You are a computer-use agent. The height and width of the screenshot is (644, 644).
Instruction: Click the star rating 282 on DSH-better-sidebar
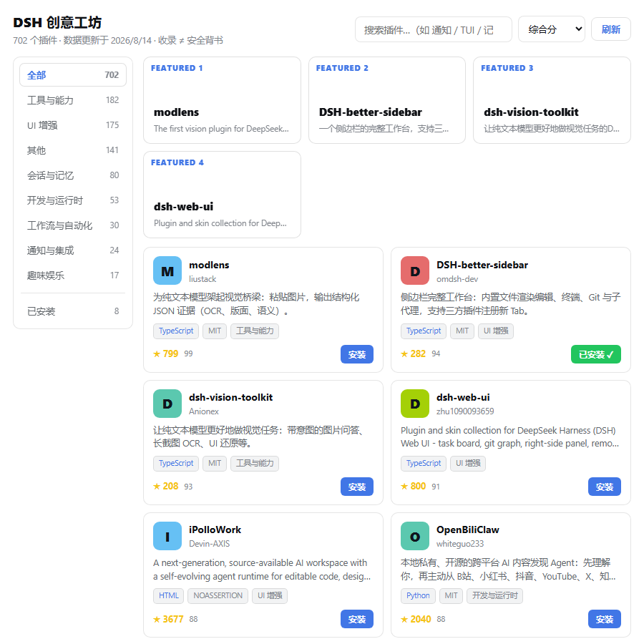coord(413,353)
